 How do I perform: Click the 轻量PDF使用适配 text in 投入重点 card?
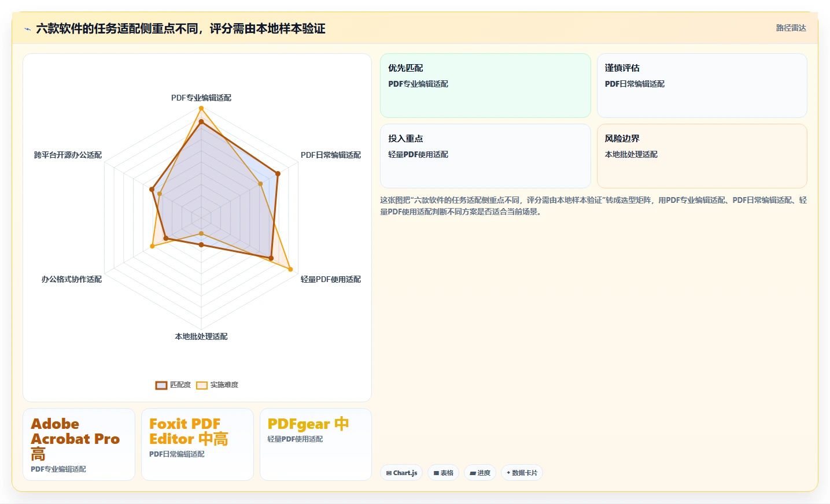click(x=418, y=154)
